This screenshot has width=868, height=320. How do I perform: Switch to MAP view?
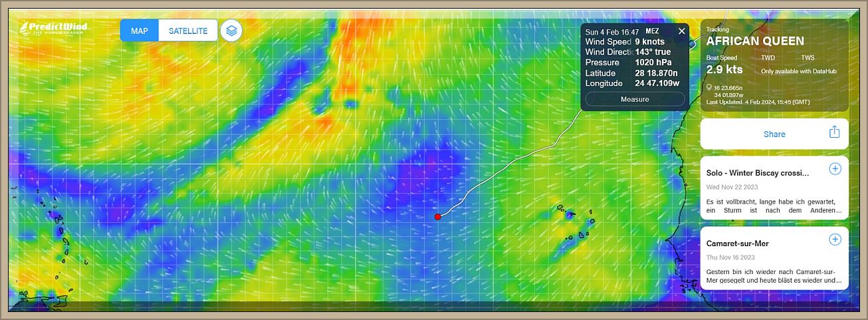click(140, 31)
